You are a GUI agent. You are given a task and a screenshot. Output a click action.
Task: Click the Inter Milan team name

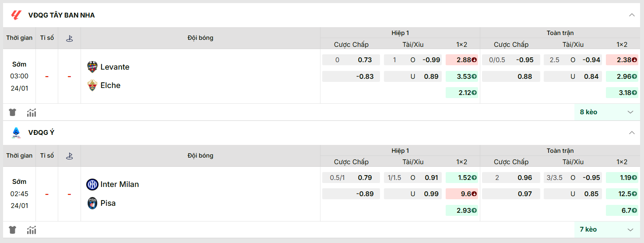(x=120, y=185)
